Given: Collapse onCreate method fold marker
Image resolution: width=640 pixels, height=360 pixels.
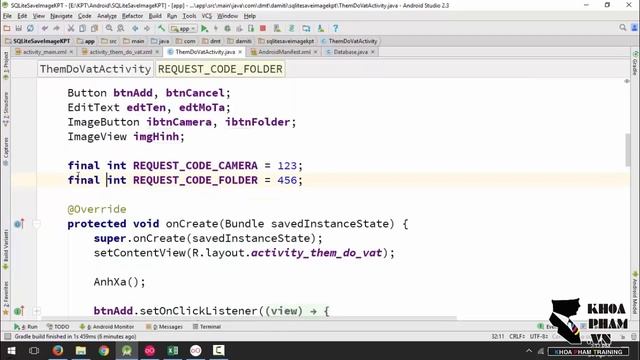Looking at the screenshot, I should click(x=37, y=224).
